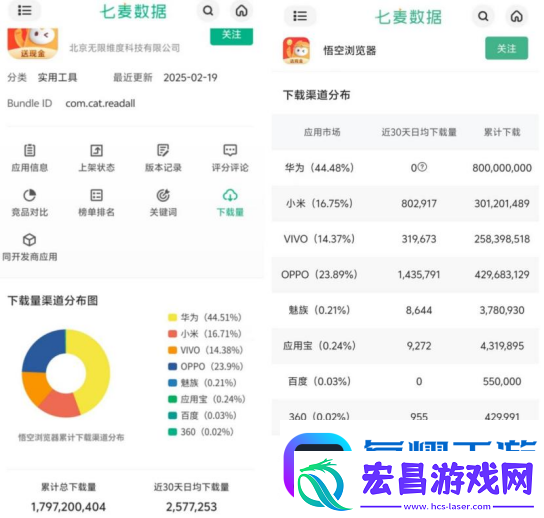Click the update date 2025-02-19
This screenshot has height=518, width=544.
(190, 77)
